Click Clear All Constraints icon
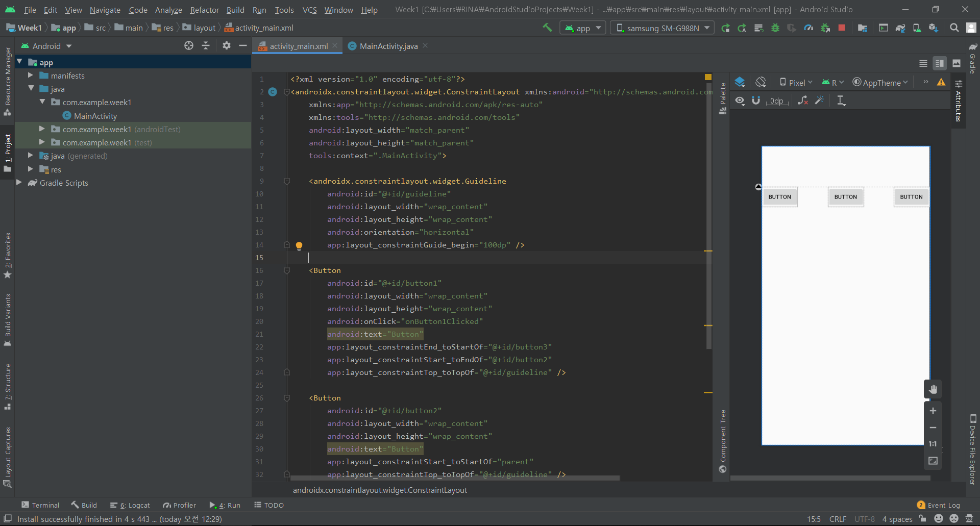Viewport: 980px width, 526px height. coord(803,101)
